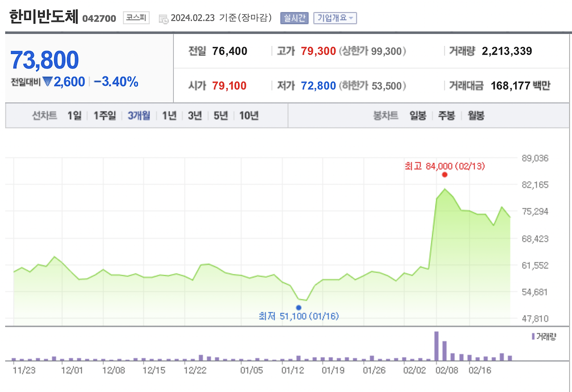The height and width of the screenshot is (392, 572).
Task: Switch to 월봉 candlestick chart
Action: tap(476, 116)
